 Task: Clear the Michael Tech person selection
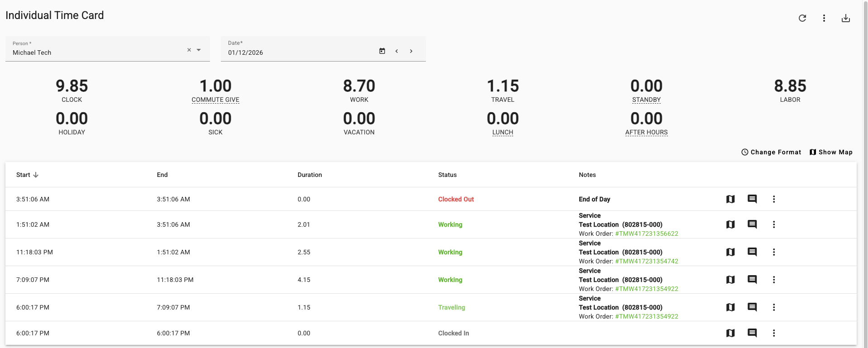[189, 50]
